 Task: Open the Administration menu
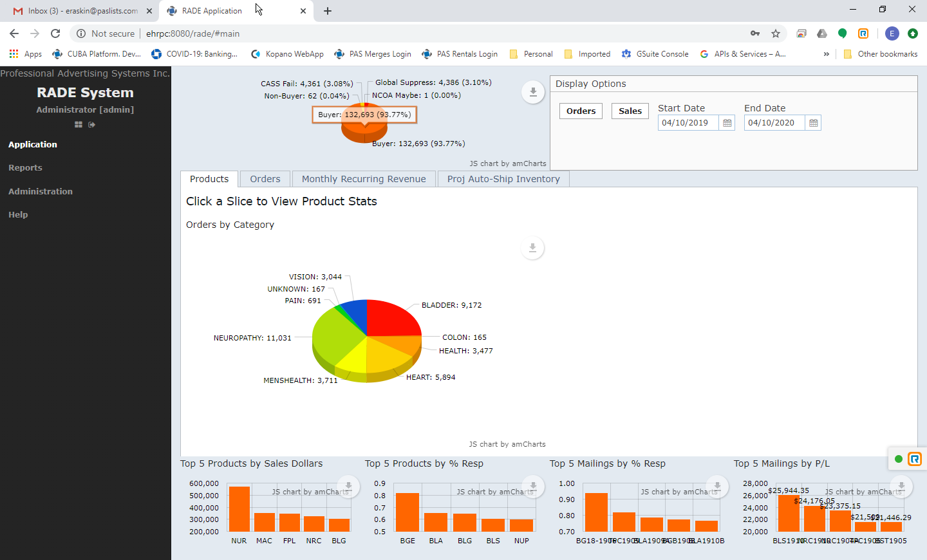[41, 192]
